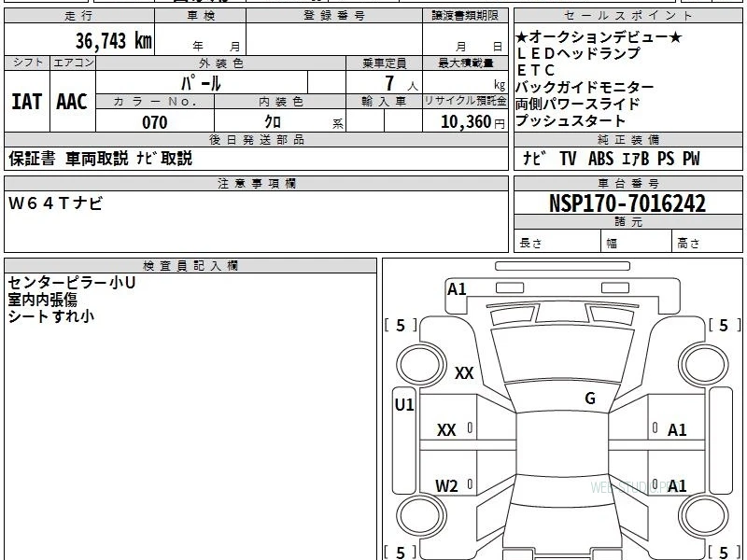Select the 諸元 header

click(x=627, y=222)
